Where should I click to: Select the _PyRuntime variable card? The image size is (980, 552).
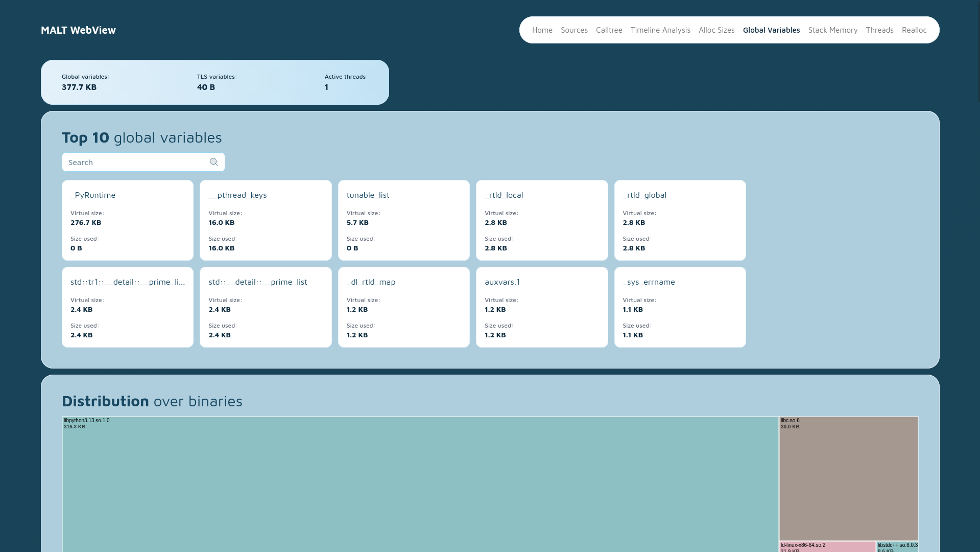pos(128,220)
